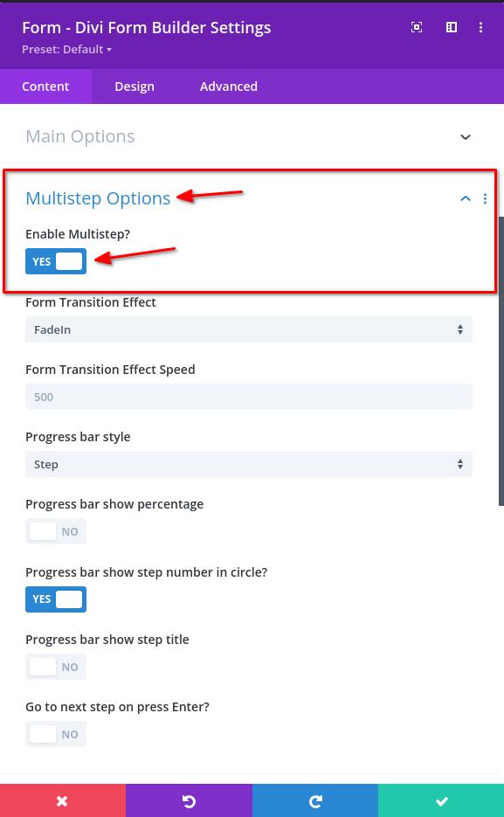Disable the Enable Multistep toggle

pos(56,261)
